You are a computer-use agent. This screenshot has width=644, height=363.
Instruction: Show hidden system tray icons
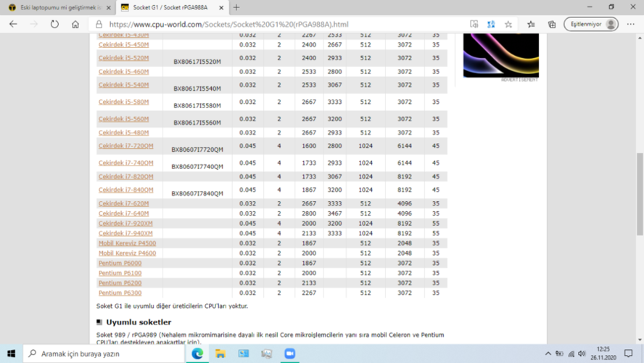(x=548, y=354)
